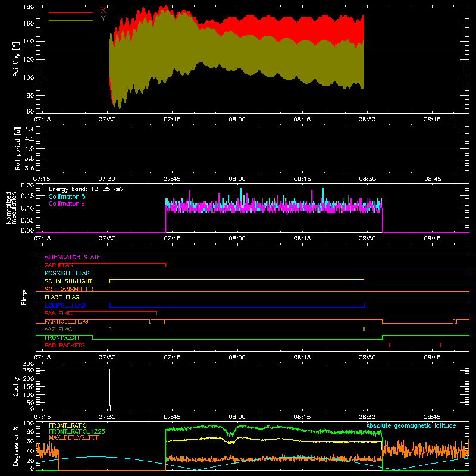Select the PARTICLE_FLAG label
The height and width of the screenshot is (476, 476).
[x=67, y=321]
